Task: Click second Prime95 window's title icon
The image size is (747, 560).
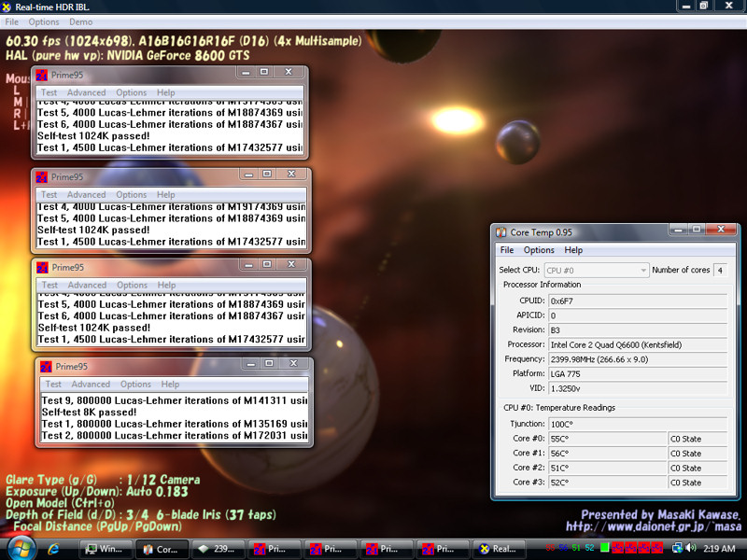Action: click(42, 177)
